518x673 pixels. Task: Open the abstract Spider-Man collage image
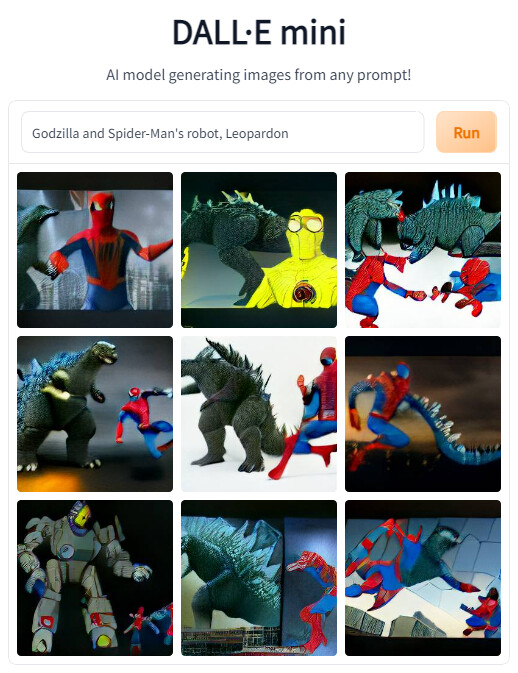(x=423, y=578)
